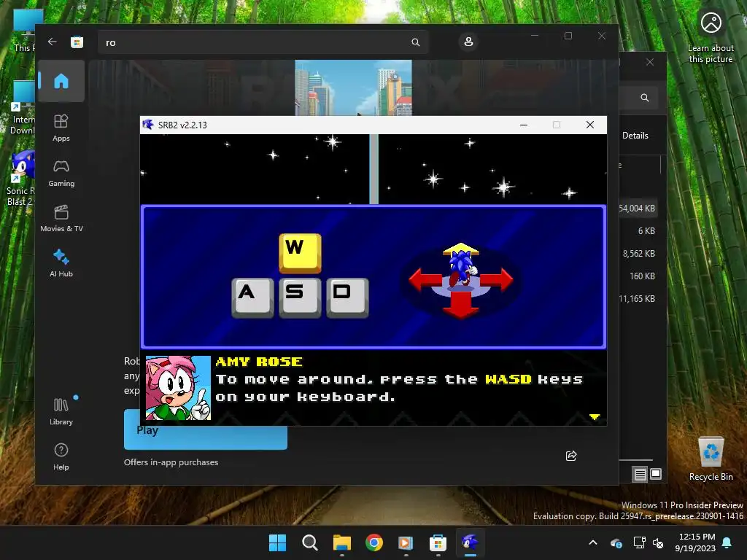The height and width of the screenshot is (560, 747).
Task: Open the Home section in Store sidebar
Action: (61, 81)
